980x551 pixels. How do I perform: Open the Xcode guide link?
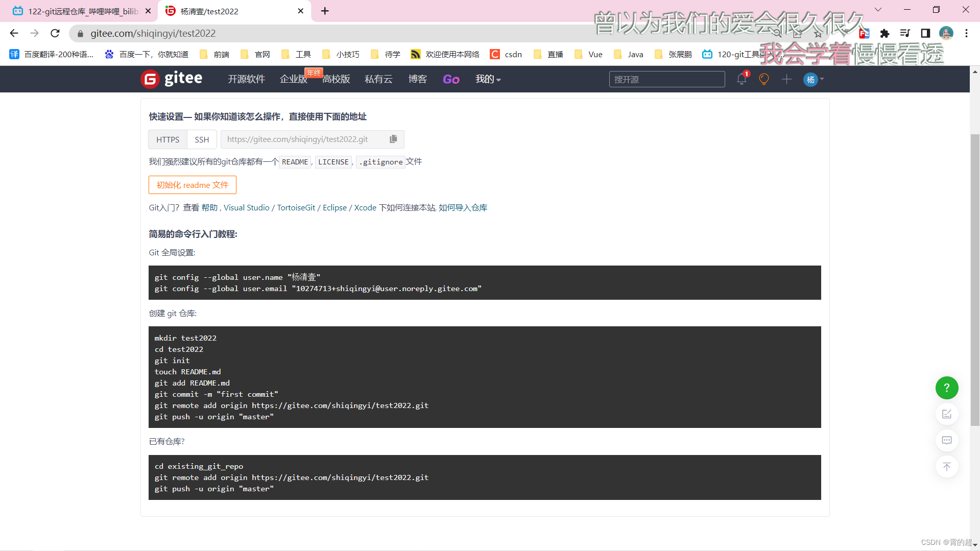(x=365, y=207)
